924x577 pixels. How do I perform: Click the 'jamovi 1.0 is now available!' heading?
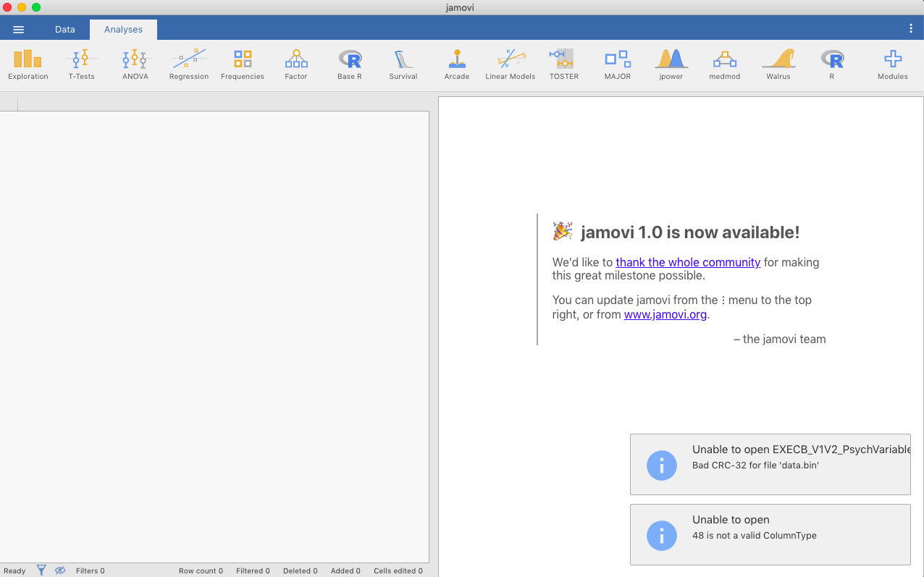point(690,232)
